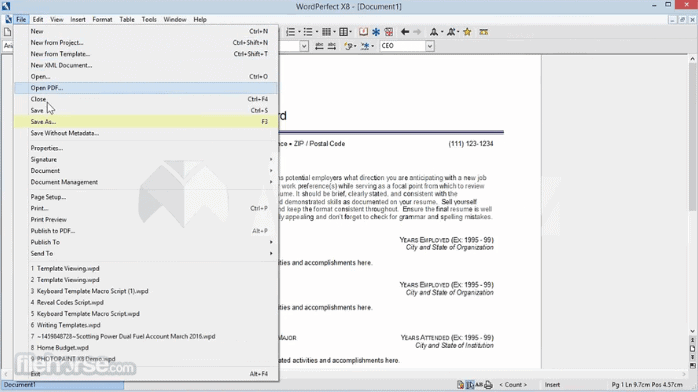Image resolution: width=698 pixels, height=392 pixels.
Task: Click the Document1 tab in application bar
Action: pos(63,385)
